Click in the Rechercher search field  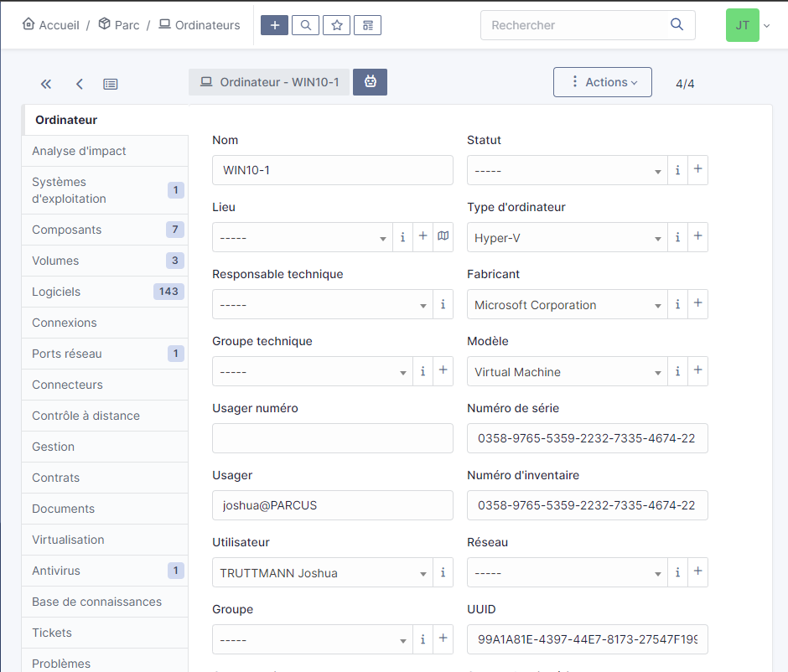click(x=577, y=25)
